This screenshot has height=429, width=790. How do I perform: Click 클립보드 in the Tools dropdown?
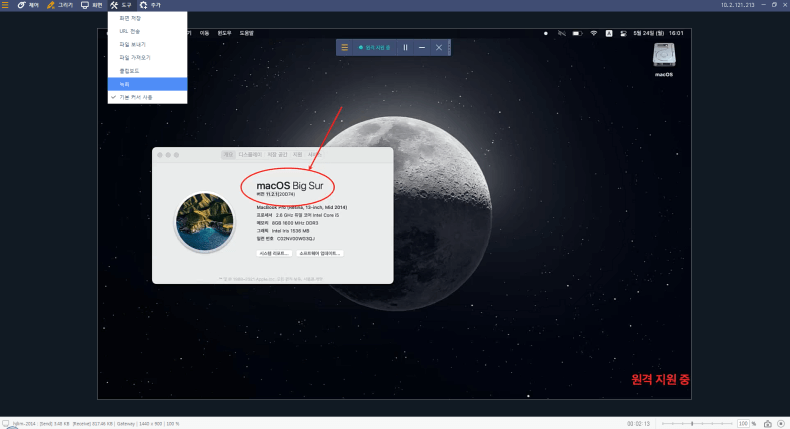147,71
